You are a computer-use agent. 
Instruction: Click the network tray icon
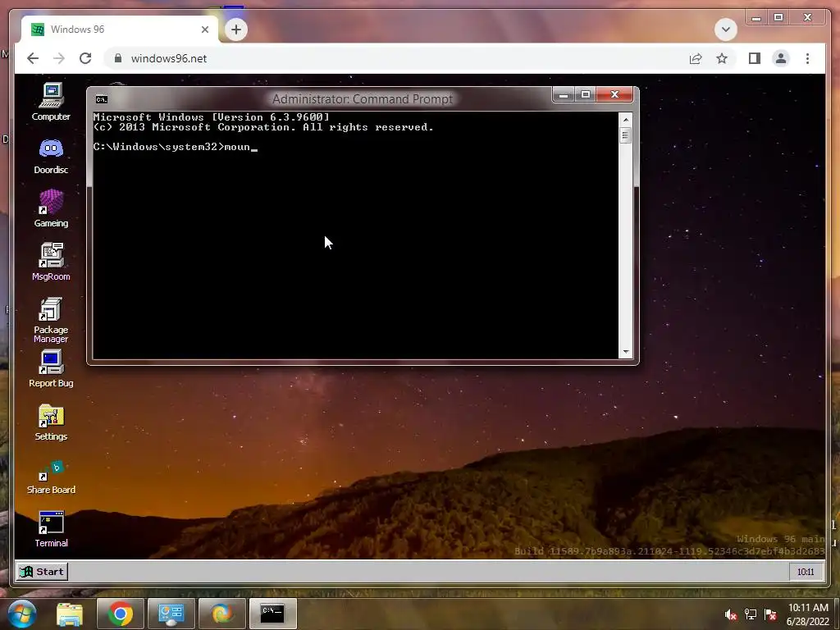click(x=751, y=614)
